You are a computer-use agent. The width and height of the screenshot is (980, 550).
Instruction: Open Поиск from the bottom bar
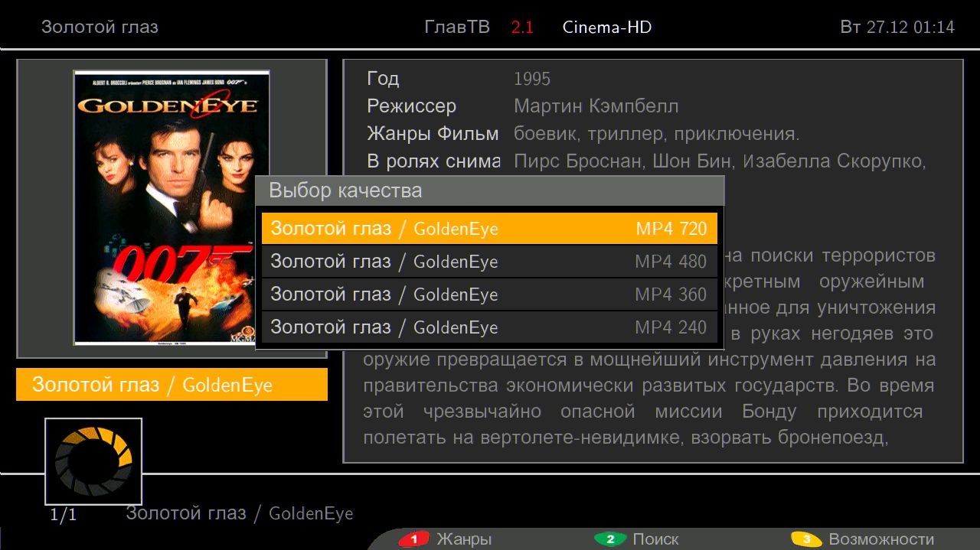pos(655,539)
